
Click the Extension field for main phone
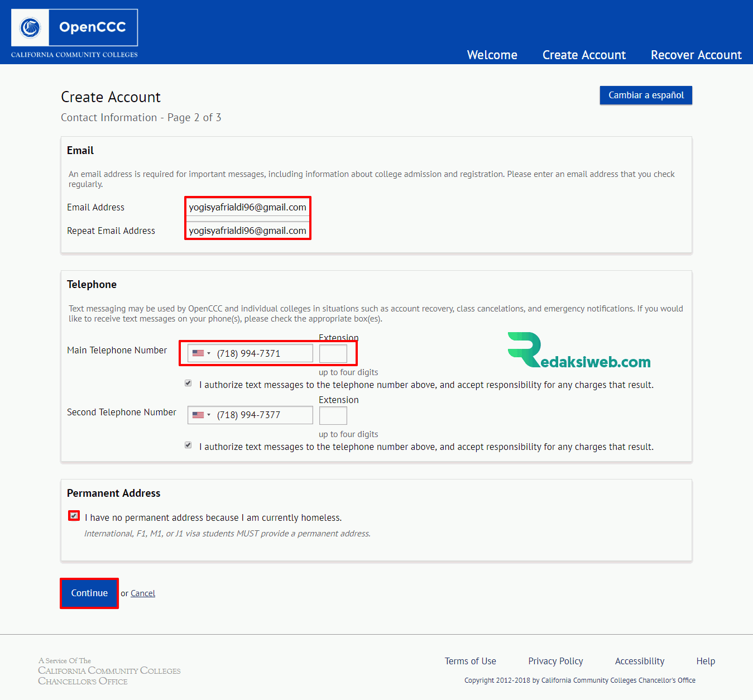[x=333, y=353]
